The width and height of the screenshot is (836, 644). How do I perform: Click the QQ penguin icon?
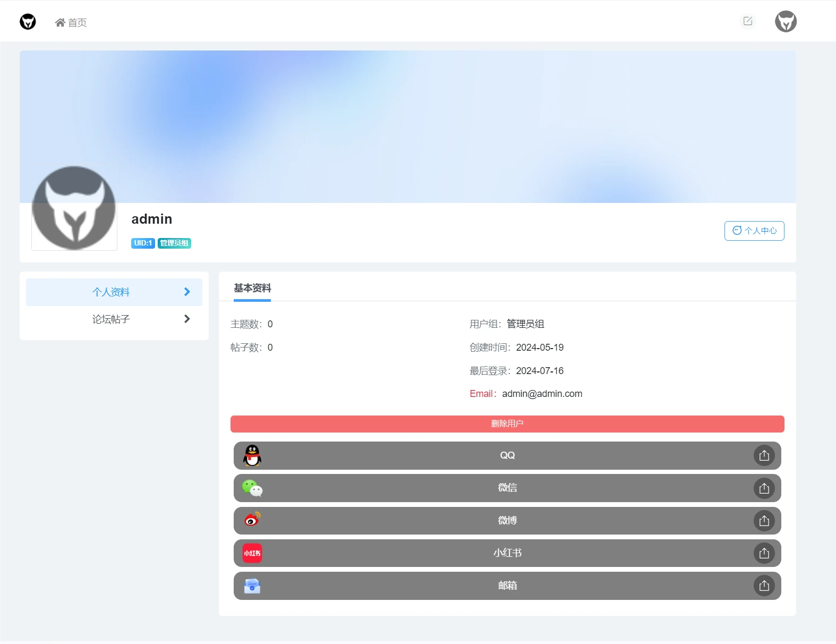[252, 455]
